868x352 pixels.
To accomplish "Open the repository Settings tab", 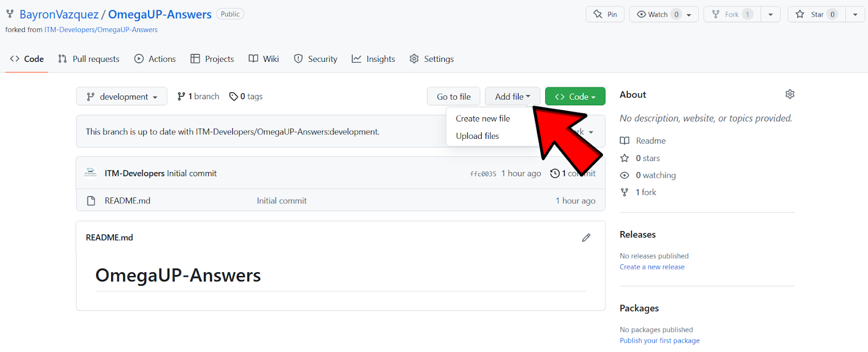I will coord(432,59).
